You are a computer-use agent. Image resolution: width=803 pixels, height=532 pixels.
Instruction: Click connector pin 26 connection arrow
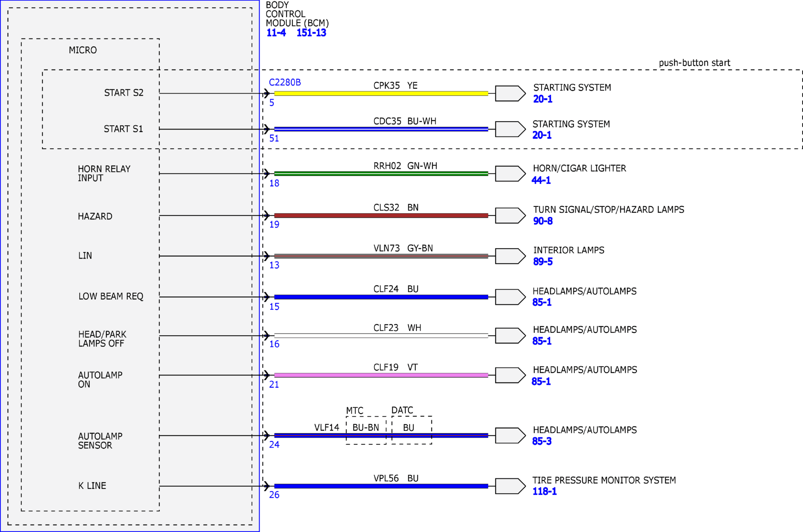coord(267,486)
